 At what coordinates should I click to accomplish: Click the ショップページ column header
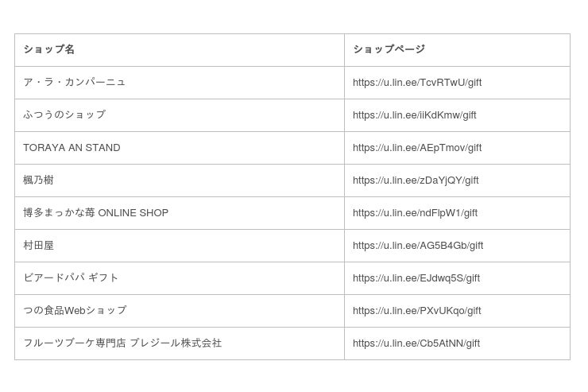click(x=389, y=50)
